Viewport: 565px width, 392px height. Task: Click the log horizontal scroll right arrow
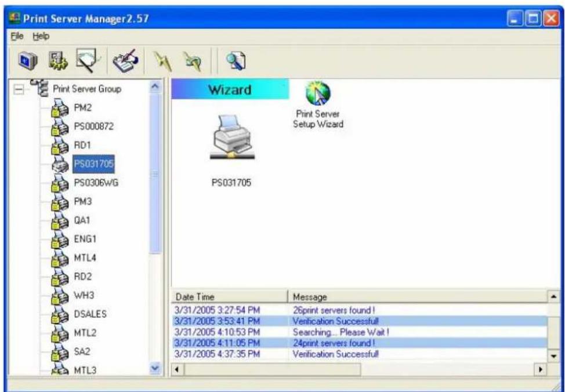click(x=540, y=369)
